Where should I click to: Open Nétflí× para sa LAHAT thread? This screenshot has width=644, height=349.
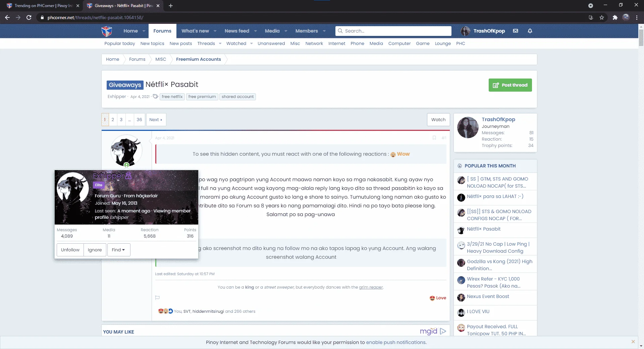click(x=495, y=196)
